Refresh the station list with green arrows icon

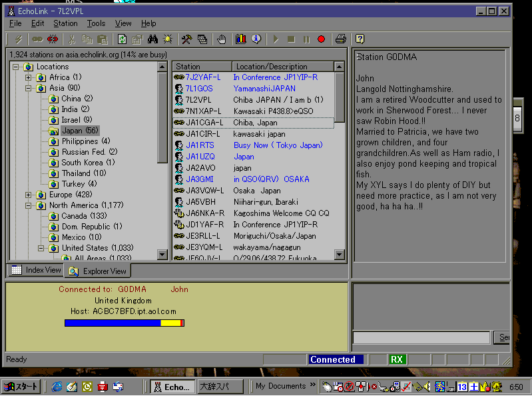click(122, 39)
